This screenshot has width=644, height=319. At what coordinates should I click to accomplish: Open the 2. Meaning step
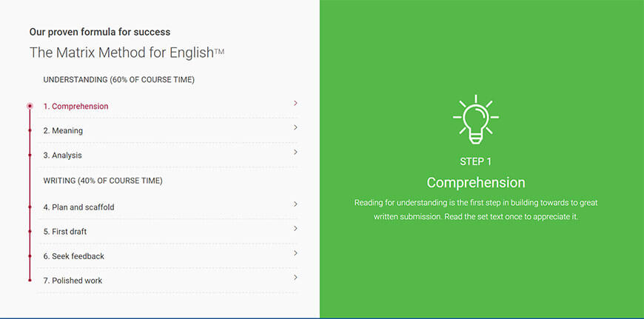click(x=167, y=130)
